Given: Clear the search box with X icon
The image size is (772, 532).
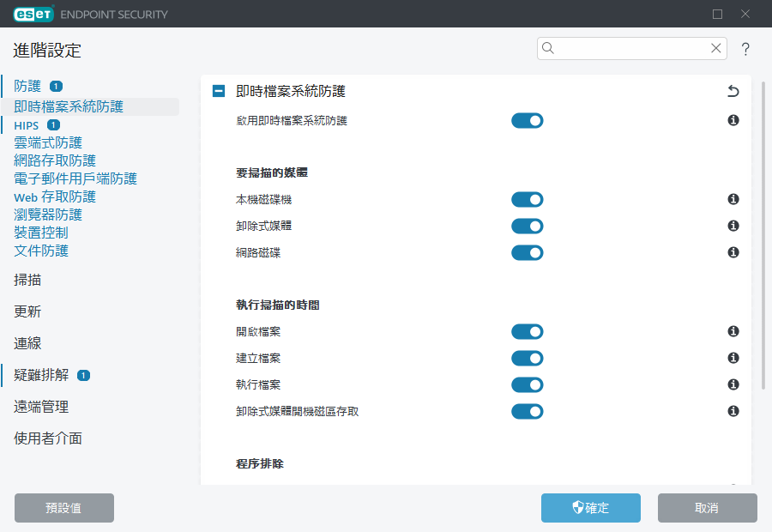Looking at the screenshot, I should coord(715,49).
